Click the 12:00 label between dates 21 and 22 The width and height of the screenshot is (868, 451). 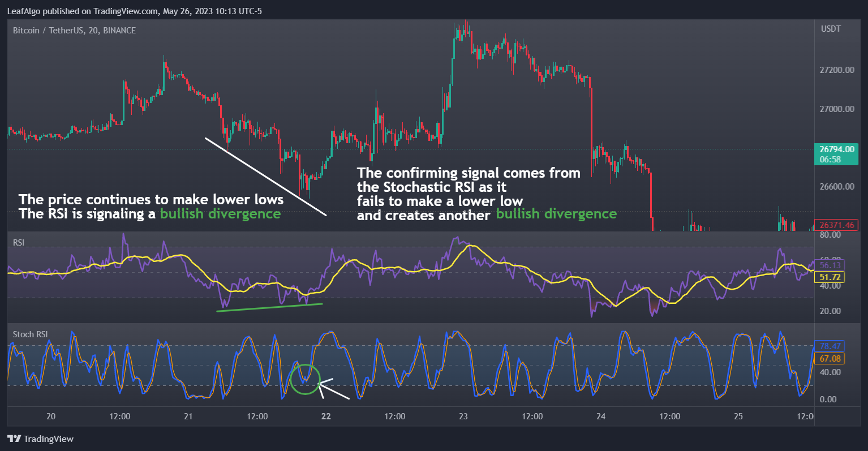[257, 416]
